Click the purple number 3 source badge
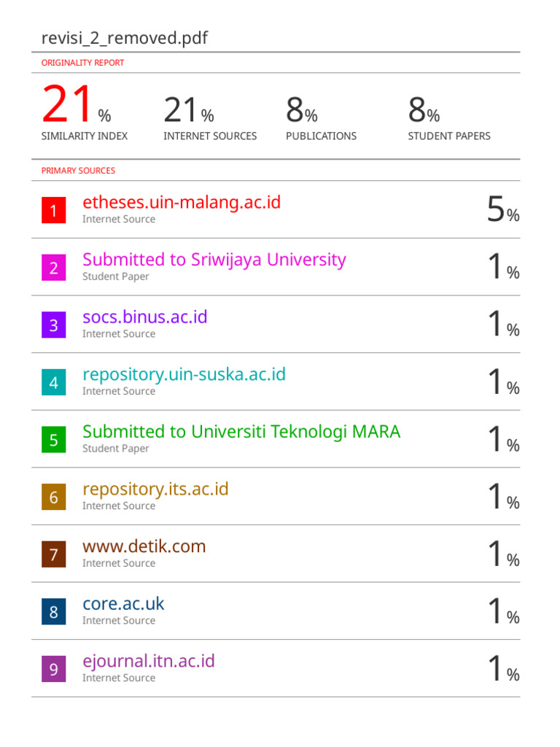Image resolution: width=560 pixels, height=747 pixels. tap(53, 325)
